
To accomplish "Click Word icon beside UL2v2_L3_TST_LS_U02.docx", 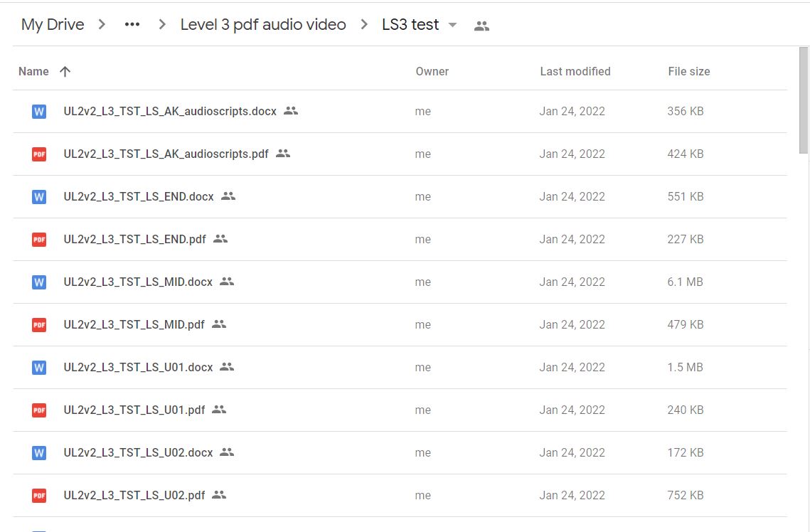I will (39, 453).
